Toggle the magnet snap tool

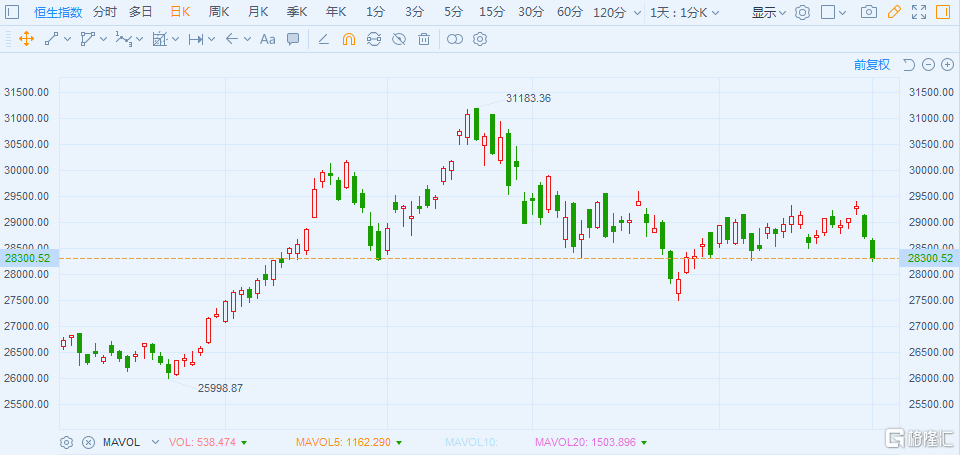(348, 39)
